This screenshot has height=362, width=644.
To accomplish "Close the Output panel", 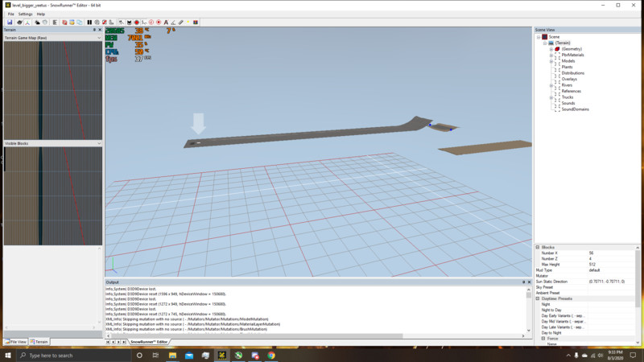I will 528,282.
